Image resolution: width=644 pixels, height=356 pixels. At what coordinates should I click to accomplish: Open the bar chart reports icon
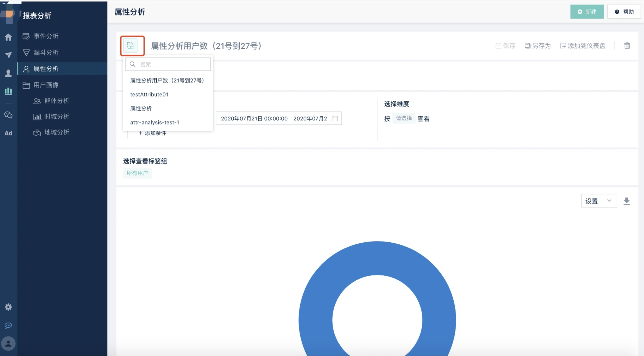[8, 91]
